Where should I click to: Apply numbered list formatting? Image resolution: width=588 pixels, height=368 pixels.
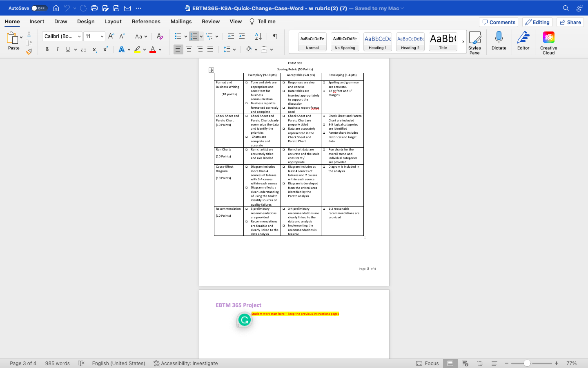point(194,36)
